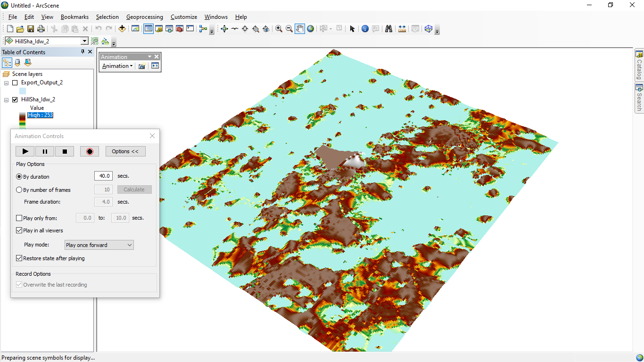Select the Measure tool
Viewport: 644px width, 362px height.
point(402,29)
